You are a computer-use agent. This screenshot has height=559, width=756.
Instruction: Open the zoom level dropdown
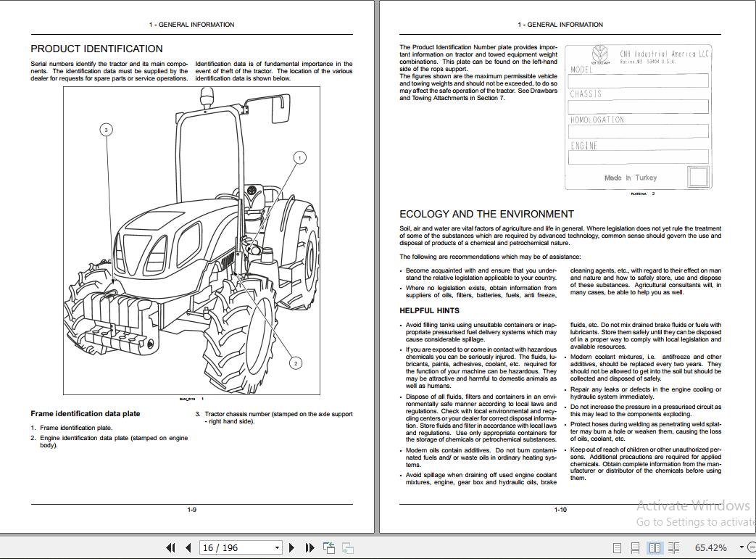[741, 547]
